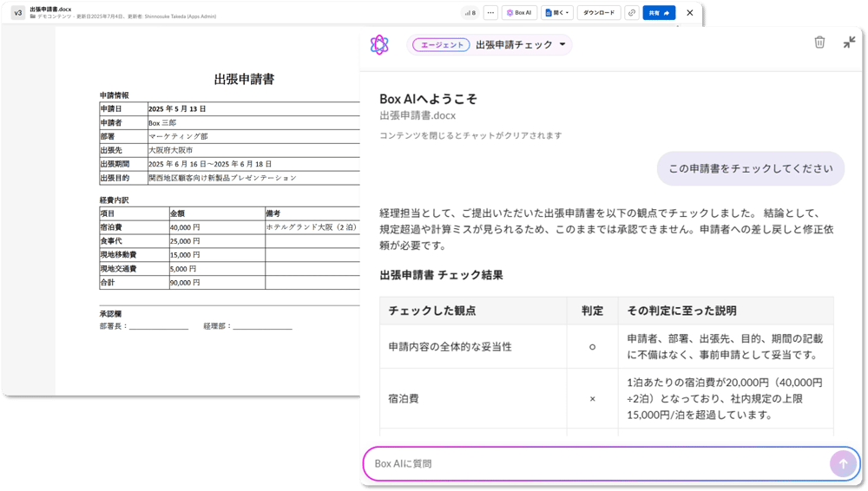
Task: Click the 2025 年 5 月 13 日 application date
Action: click(x=177, y=109)
